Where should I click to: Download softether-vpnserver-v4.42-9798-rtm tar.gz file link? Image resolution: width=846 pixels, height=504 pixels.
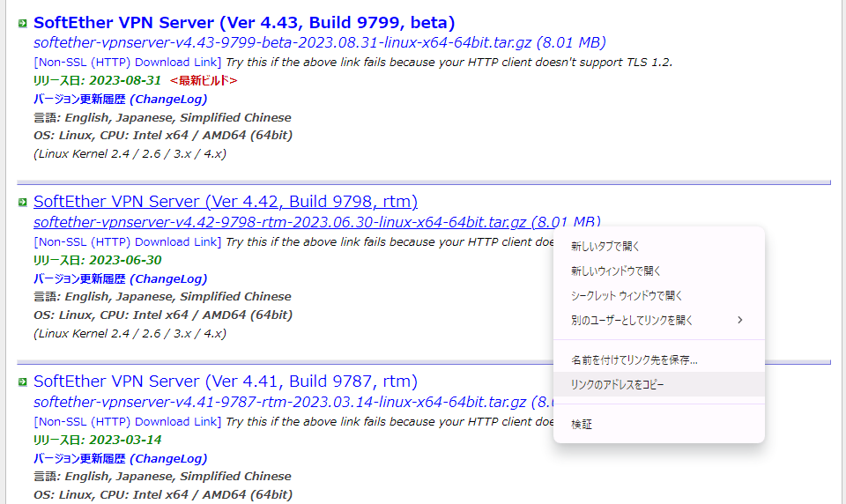(x=316, y=222)
